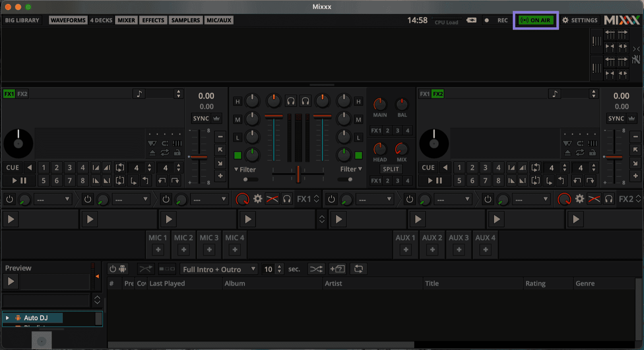Click the musical note key icon on left deck
The height and width of the screenshot is (350, 644).
click(x=139, y=94)
